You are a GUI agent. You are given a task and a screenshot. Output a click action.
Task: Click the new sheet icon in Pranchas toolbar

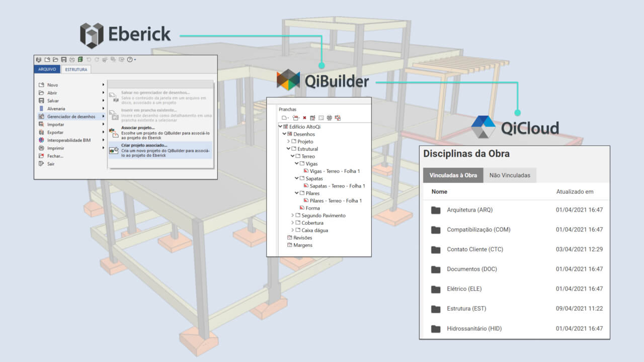(x=284, y=118)
